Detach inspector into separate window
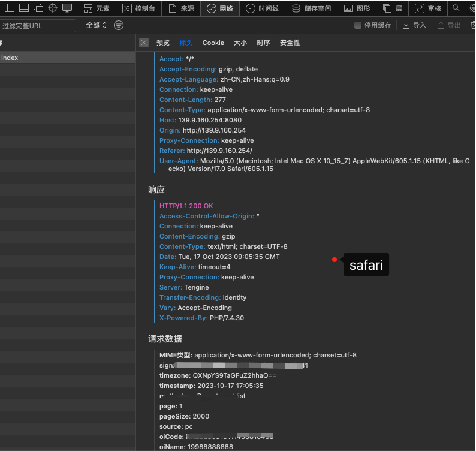 click(x=38, y=8)
